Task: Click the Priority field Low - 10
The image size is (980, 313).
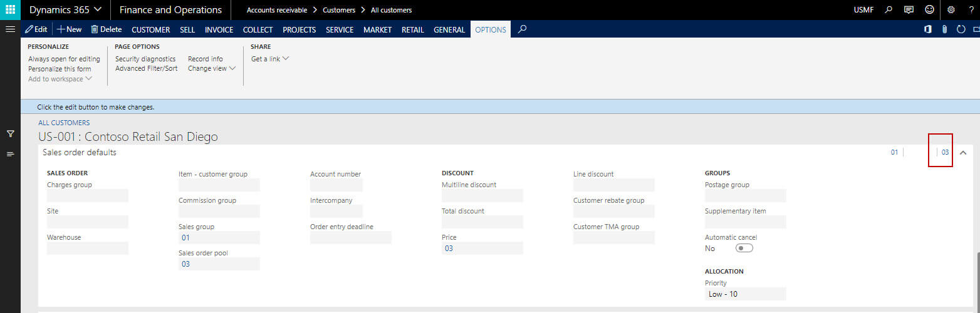Action: 746,294
